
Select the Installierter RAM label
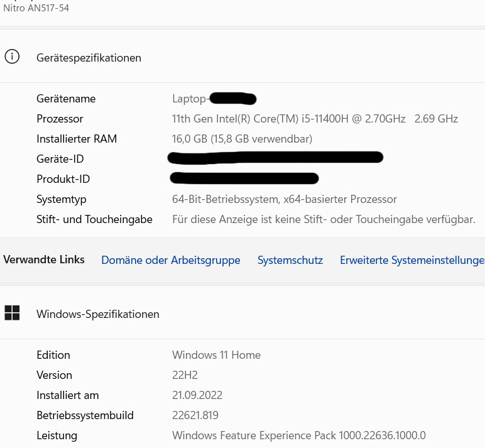pyautogui.click(x=77, y=139)
